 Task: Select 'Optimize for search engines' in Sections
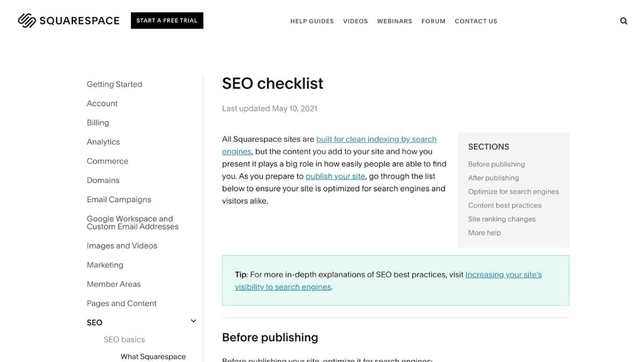pos(514,190)
